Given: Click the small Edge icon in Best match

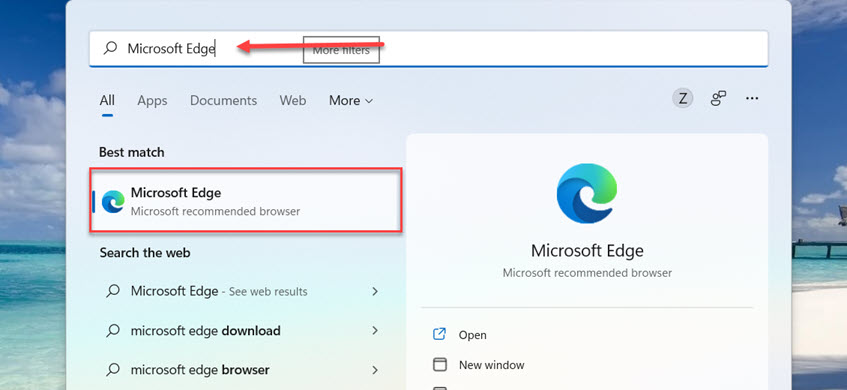Looking at the screenshot, I should pyautogui.click(x=113, y=201).
